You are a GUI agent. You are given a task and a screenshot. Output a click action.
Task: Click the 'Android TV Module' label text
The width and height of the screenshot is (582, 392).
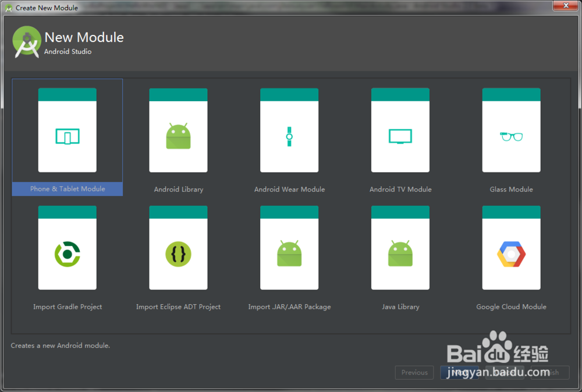tap(400, 190)
